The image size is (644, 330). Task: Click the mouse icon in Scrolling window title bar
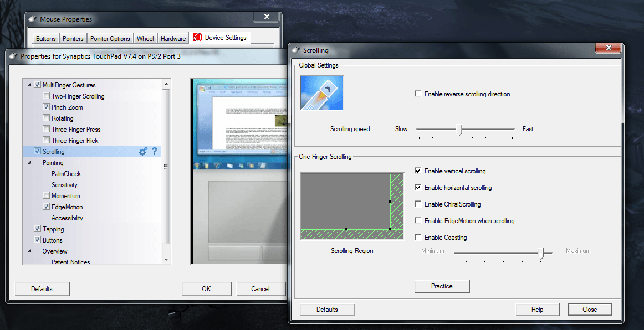click(295, 50)
